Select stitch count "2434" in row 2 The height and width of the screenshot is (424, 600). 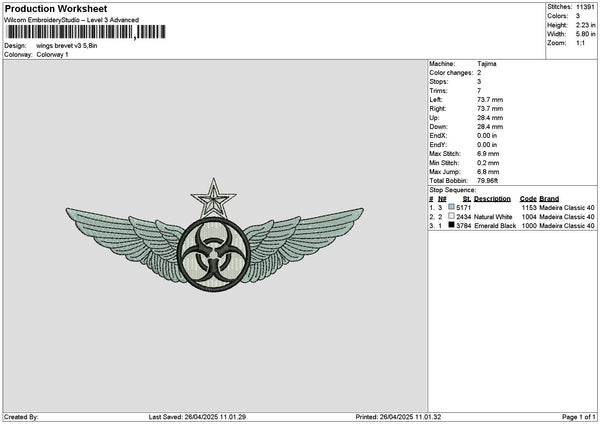463,217
